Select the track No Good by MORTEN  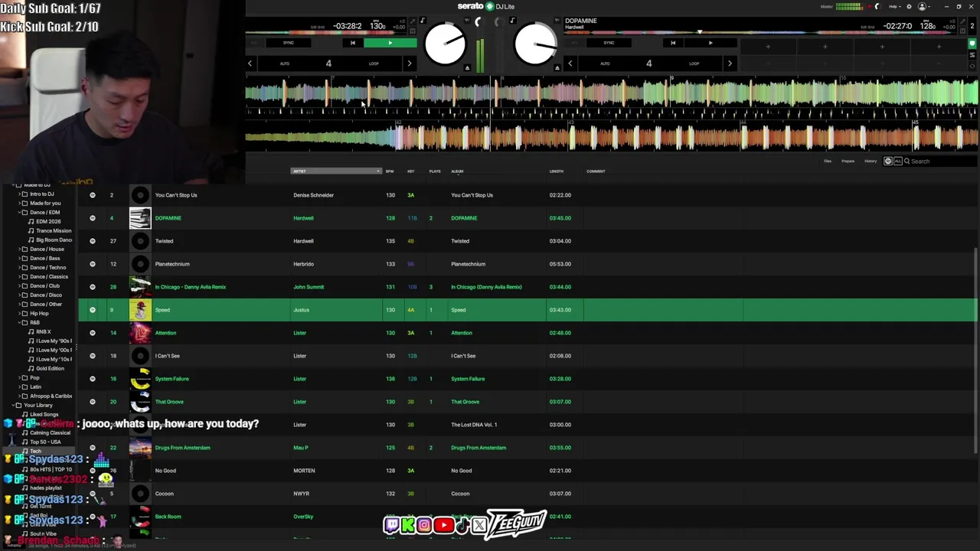pos(528,471)
